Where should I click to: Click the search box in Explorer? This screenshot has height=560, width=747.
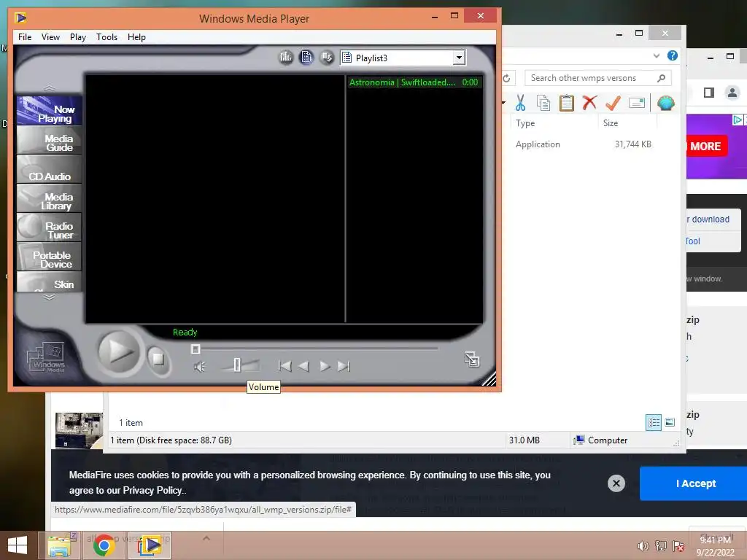(x=598, y=77)
